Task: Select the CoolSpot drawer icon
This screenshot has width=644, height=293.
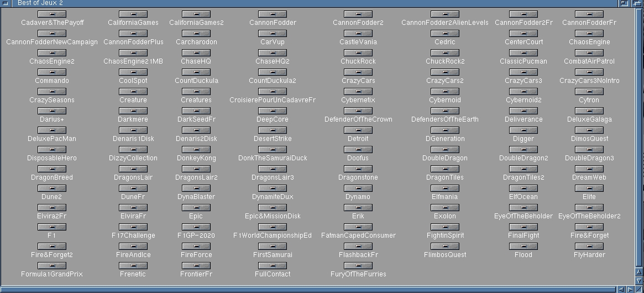Action: click(x=133, y=72)
